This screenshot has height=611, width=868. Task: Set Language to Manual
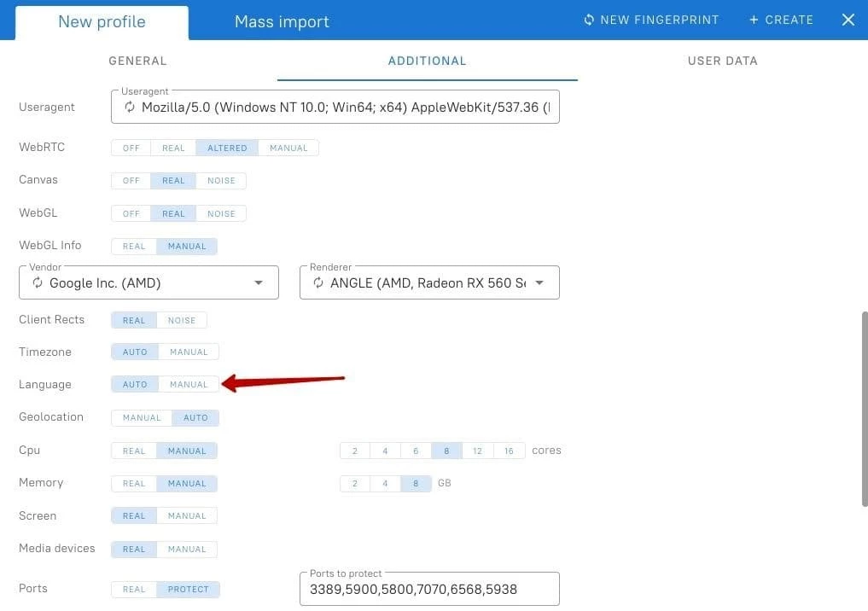pyautogui.click(x=189, y=384)
